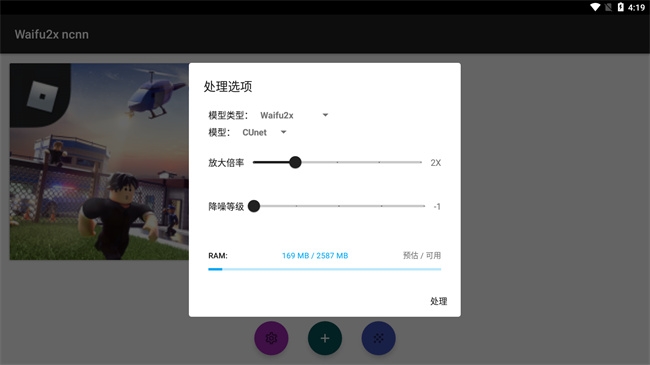Click the 降噪等级 slider handle
This screenshot has height=365, width=650.
click(x=254, y=206)
